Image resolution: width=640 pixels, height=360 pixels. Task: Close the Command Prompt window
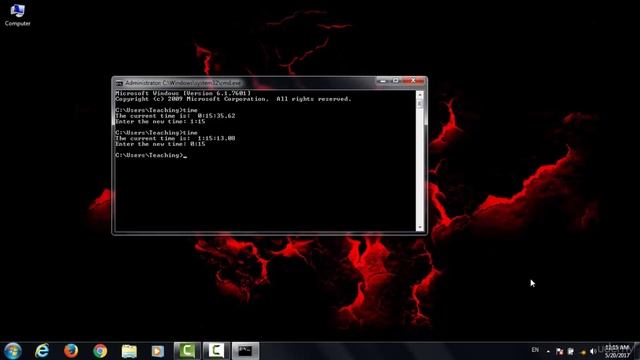tap(413, 81)
